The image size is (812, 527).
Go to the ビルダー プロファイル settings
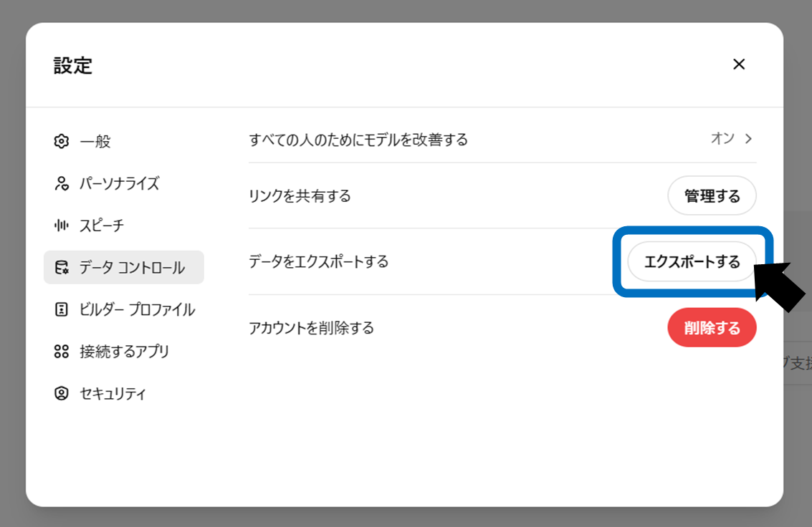[137, 309]
